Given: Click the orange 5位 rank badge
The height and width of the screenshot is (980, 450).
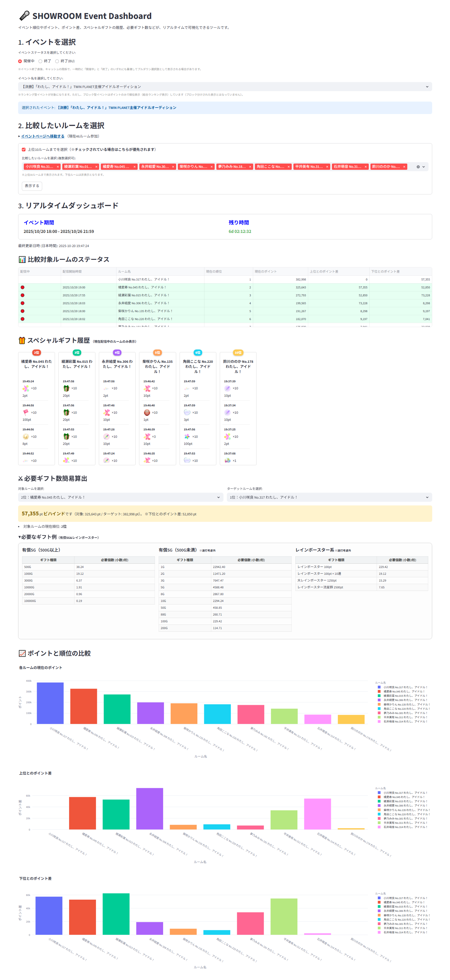Looking at the screenshot, I should pos(157,353).
